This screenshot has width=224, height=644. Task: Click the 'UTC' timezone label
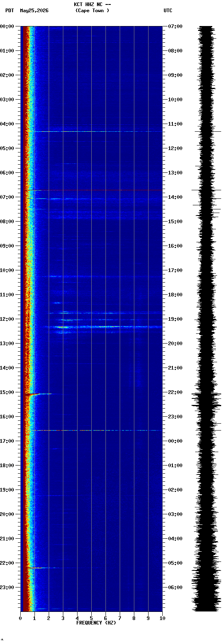tap(168, 11)
